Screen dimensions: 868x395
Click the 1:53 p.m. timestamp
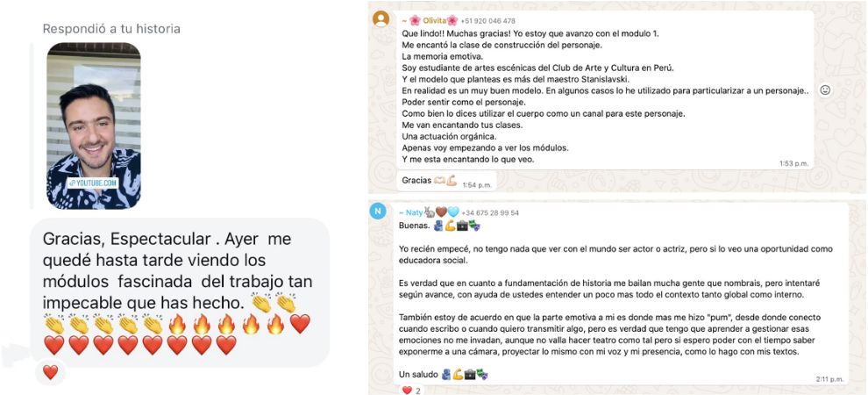click(793, 163)
